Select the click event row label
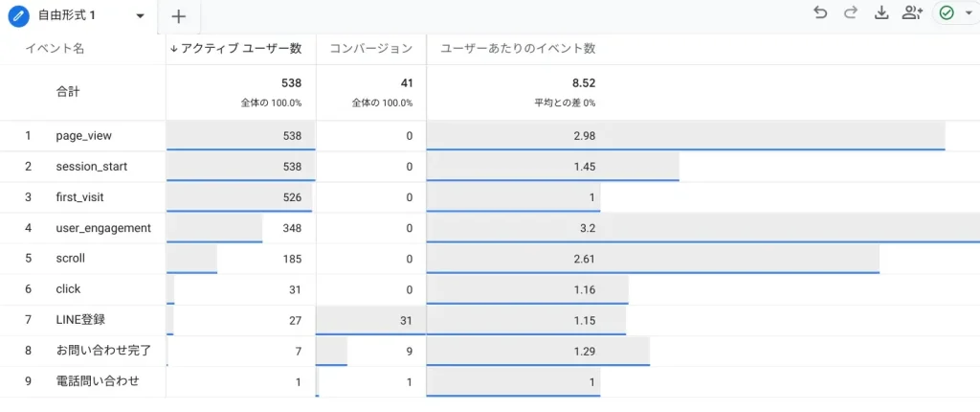Viewport: 980px width, 412px height. pyautogui.click(x=68, y=289)
